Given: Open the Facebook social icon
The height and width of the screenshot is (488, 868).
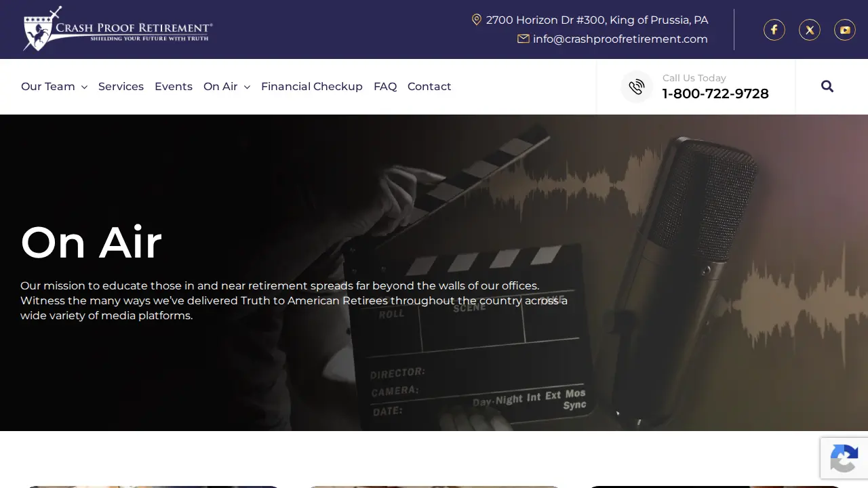Looking at the screenshot, I should tap(774, 30).
